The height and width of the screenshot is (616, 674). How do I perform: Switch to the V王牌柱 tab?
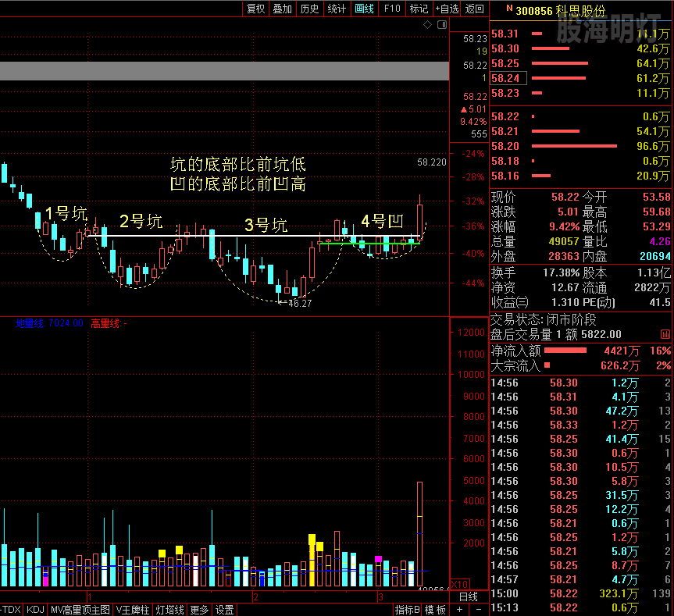click(133, 610)
